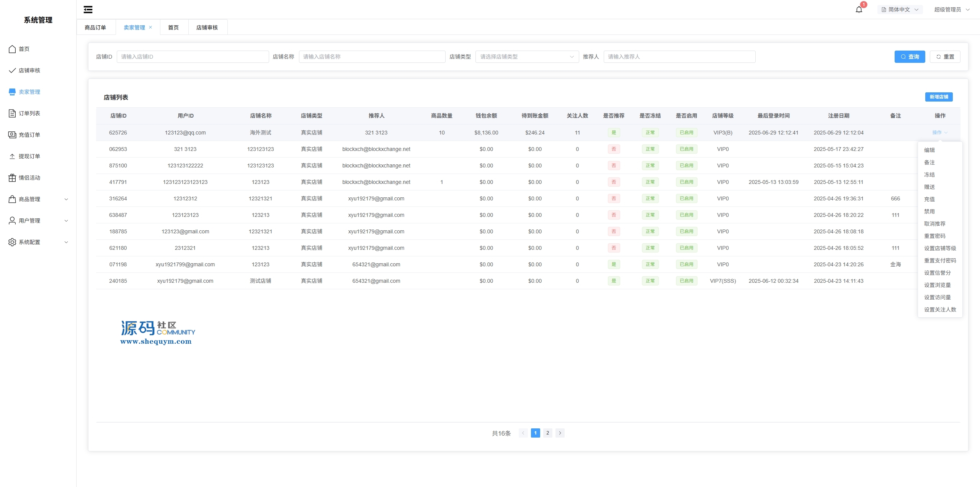Open 充值订单 sidebar icon

point(12,135)
